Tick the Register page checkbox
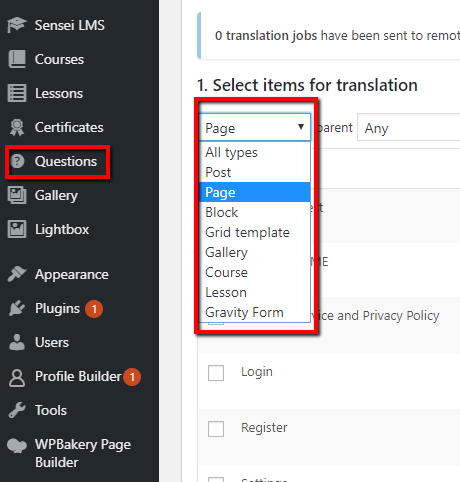 pyautogui.click(x=216, y=429)
